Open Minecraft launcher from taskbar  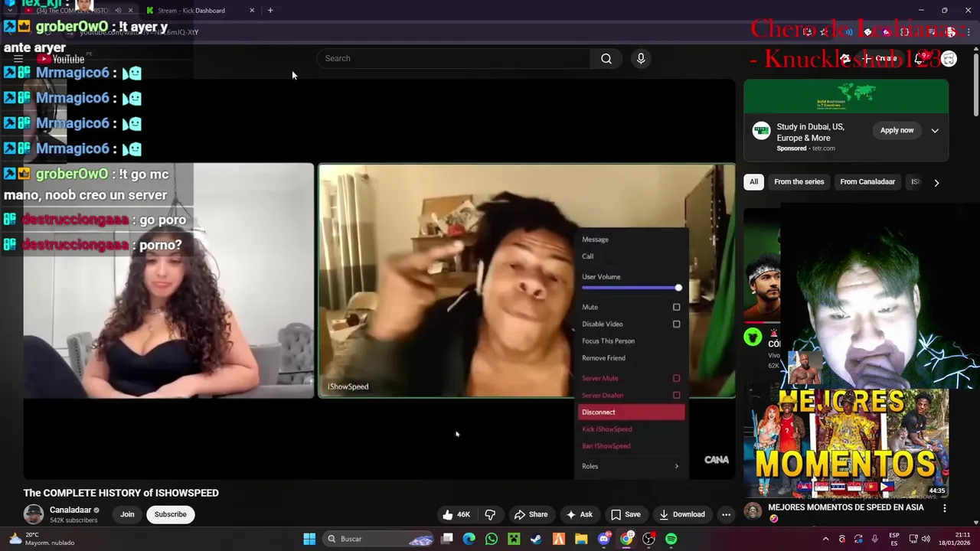[x=514, y=539]
